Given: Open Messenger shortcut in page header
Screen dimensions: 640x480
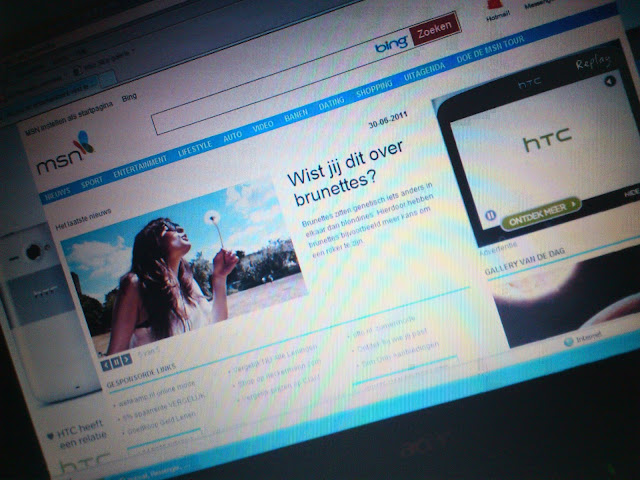Looking at the screenshot, I should coord(542,4).
